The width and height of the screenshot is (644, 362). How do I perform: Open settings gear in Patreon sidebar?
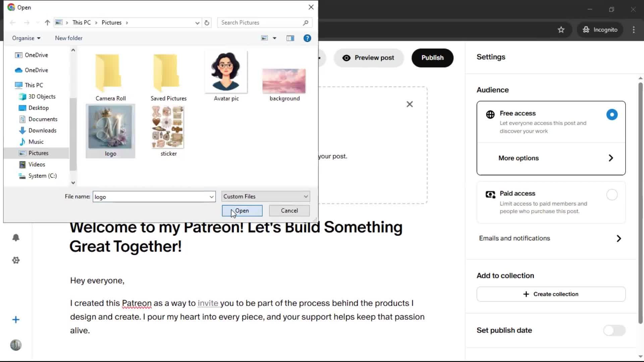16,260
